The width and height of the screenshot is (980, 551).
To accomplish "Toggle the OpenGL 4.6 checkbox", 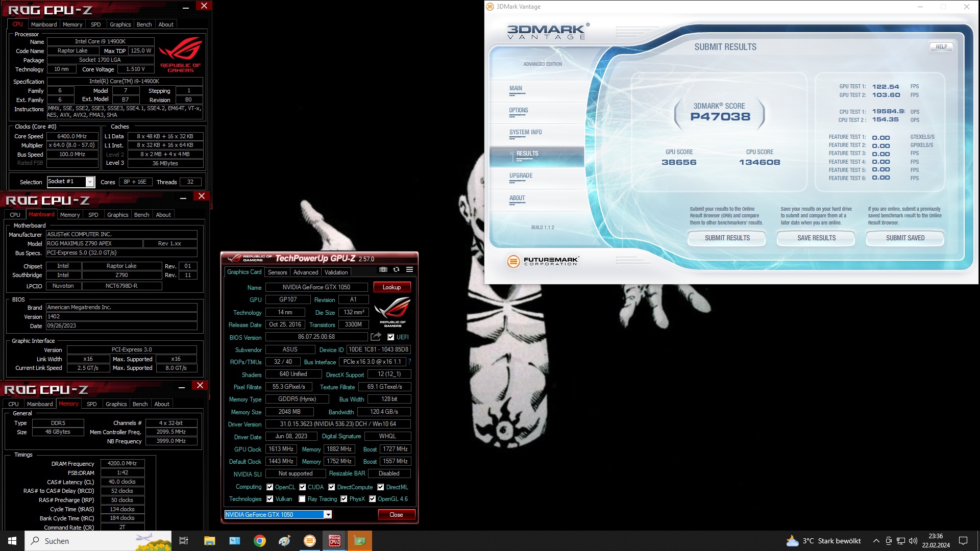I will pos(373,499).
